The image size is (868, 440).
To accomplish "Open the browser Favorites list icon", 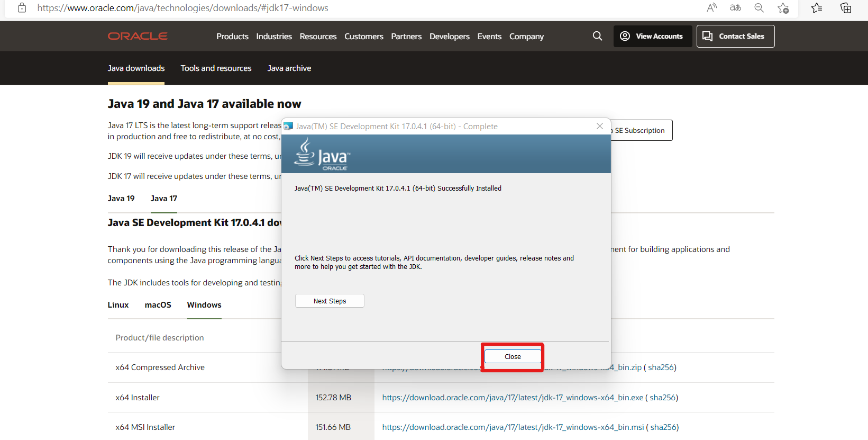I will [x=817, y=7].
